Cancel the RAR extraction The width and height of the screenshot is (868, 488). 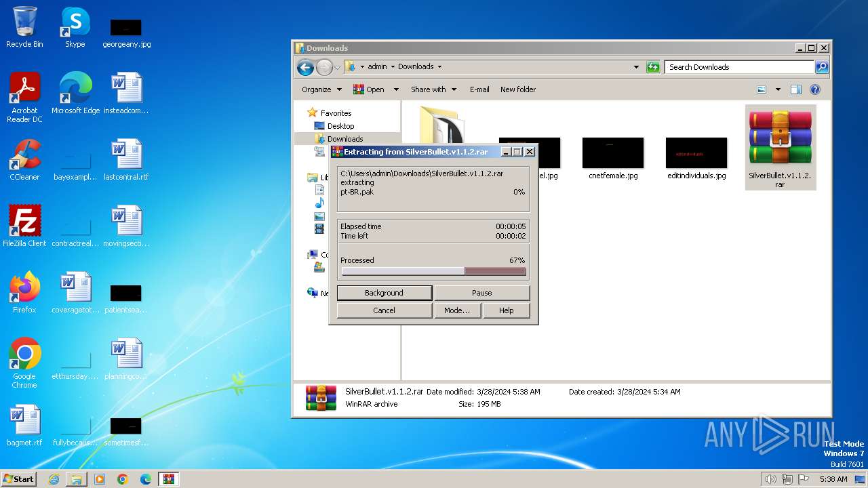[384, 310]
